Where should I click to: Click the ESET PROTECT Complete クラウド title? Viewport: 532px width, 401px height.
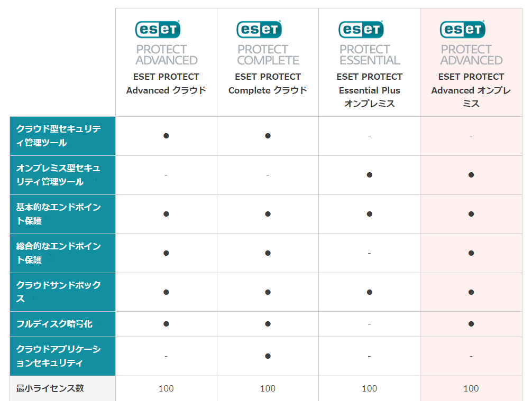(x=268, y=83)
